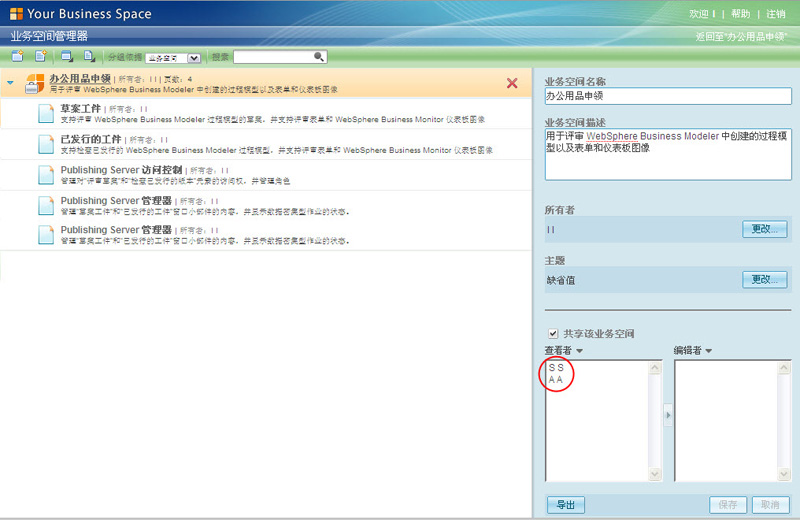This screenshot has width=800, height=520.
Task: Click the 业务空间描述 text area
Action: point(668,154)
